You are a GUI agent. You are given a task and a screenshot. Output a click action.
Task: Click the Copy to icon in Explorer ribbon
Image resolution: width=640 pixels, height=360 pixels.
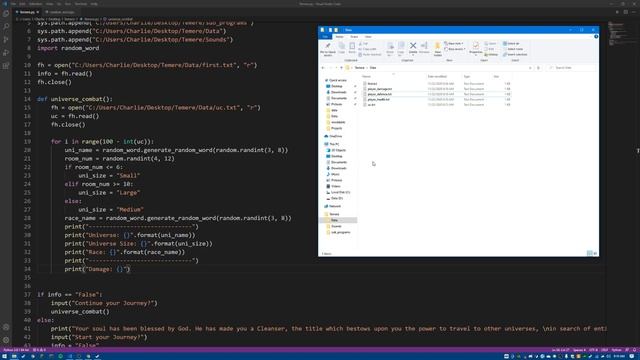[x=401, y=49]
